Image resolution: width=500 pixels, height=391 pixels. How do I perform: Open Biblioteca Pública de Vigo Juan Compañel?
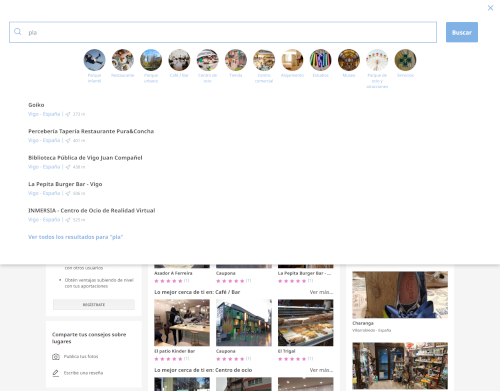pos(85,158)
